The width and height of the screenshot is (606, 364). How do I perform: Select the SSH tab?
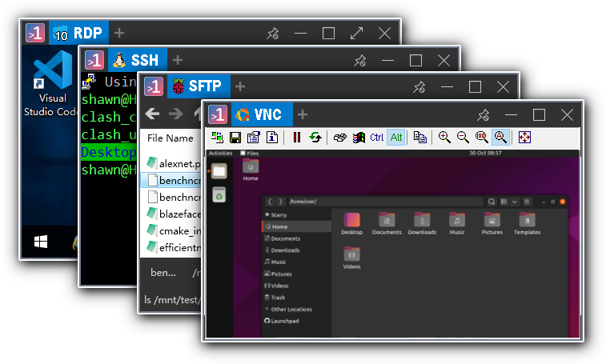tap(137, 60)
